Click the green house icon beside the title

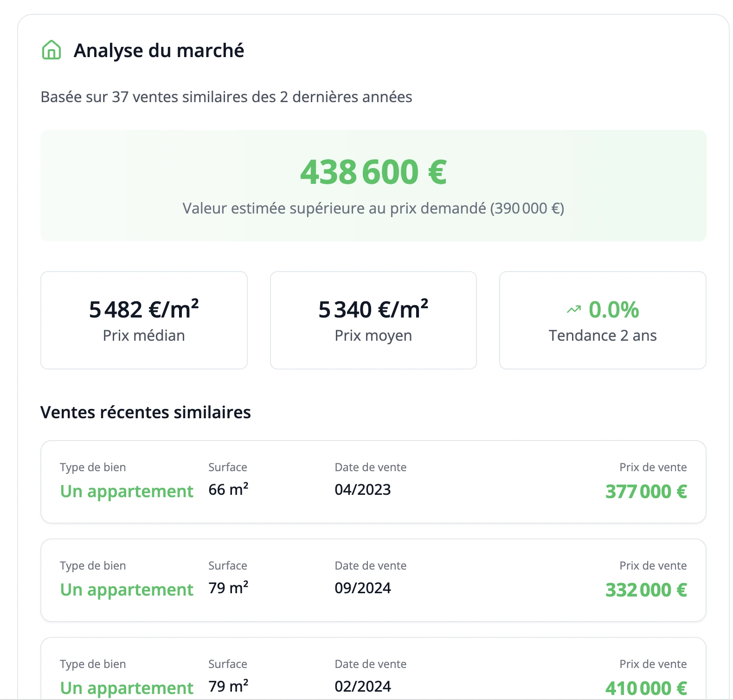tap(51, 50)
